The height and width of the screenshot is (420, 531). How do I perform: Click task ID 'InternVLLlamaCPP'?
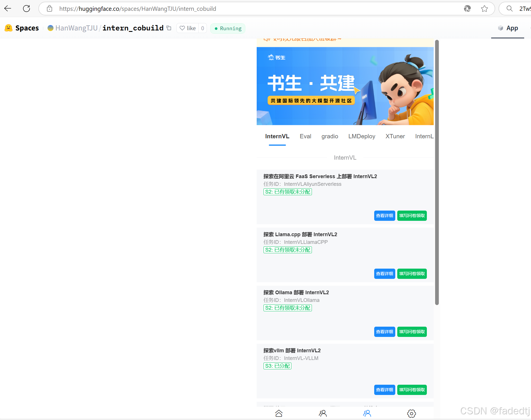pos(306,242)
